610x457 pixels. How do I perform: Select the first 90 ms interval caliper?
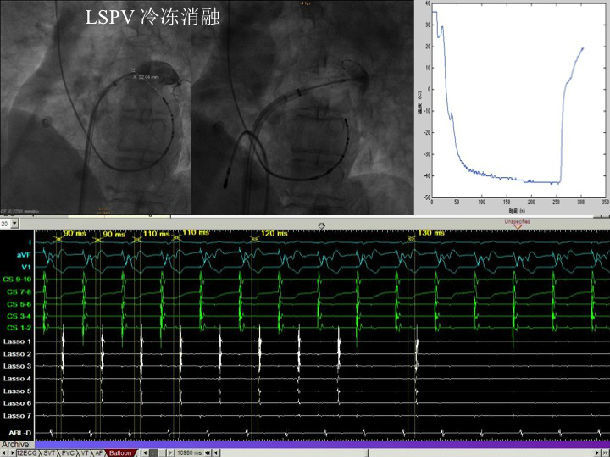(x=74, y=233)
